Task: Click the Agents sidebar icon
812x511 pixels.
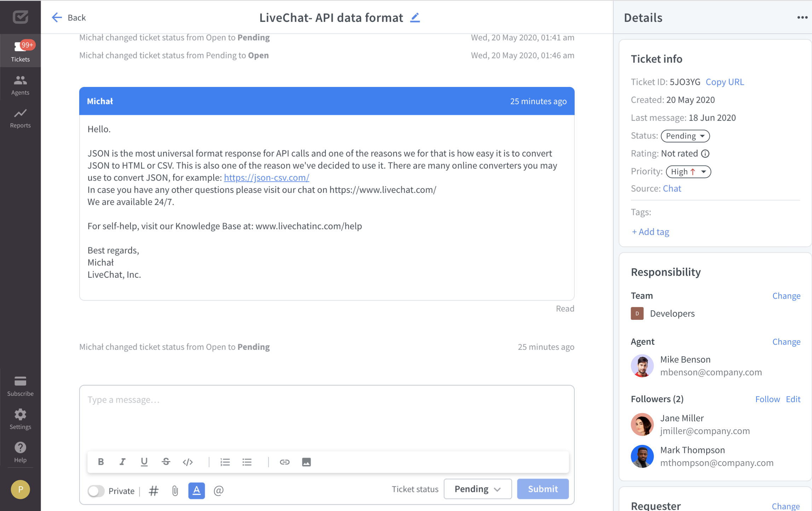Action: coord(21,86)
